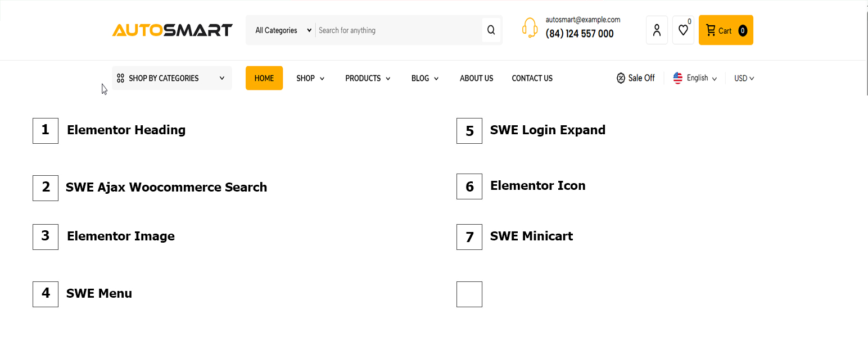Click the Sale Off percent badge icon
Viewport: 868px width, 337px height.
621,78
